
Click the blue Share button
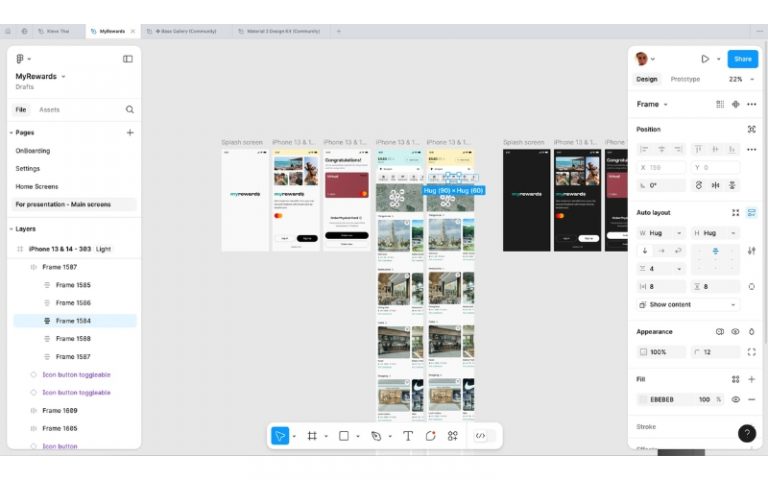(742, 59)
